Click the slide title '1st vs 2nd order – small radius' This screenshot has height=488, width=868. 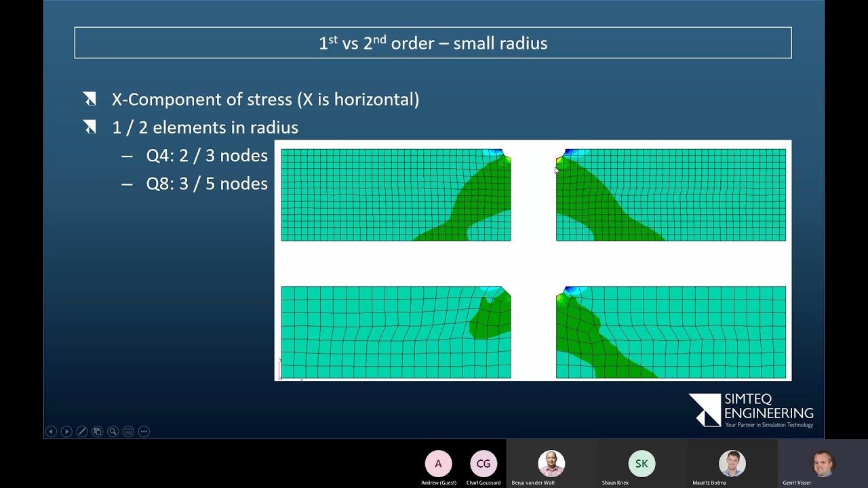pyautogui.click(x=433, y=43)
